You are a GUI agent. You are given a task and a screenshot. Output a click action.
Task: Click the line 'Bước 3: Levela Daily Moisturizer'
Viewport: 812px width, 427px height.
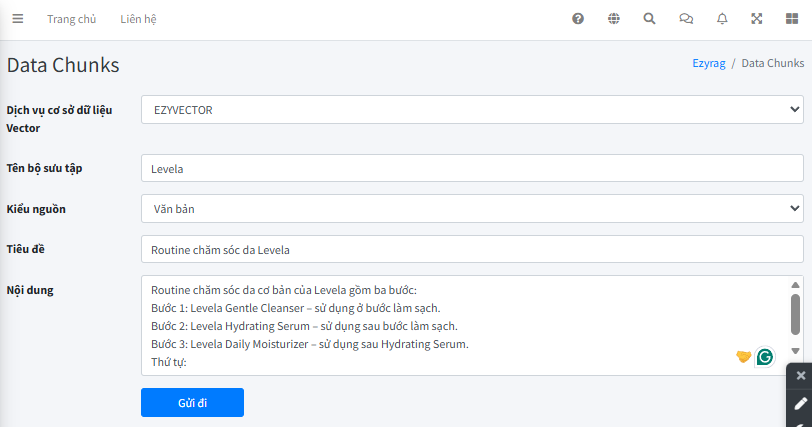coord(310,344)
